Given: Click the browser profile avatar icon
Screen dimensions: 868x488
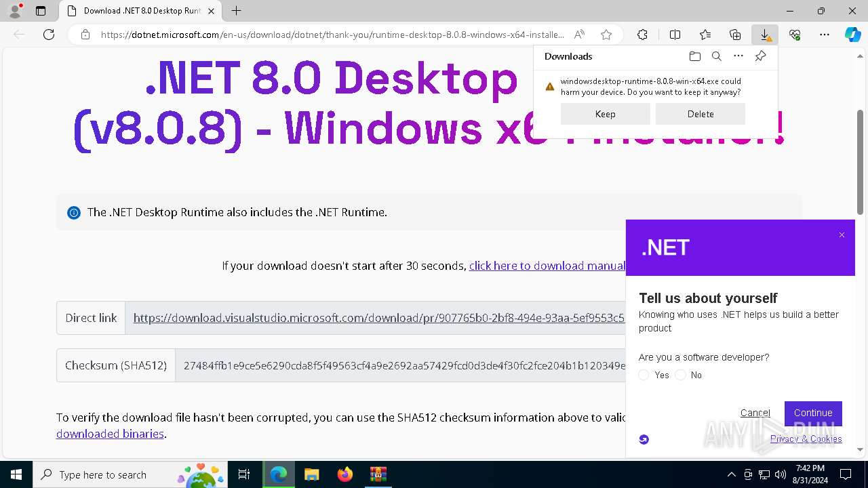Looking at the screenshot, I should click(15, 11).
